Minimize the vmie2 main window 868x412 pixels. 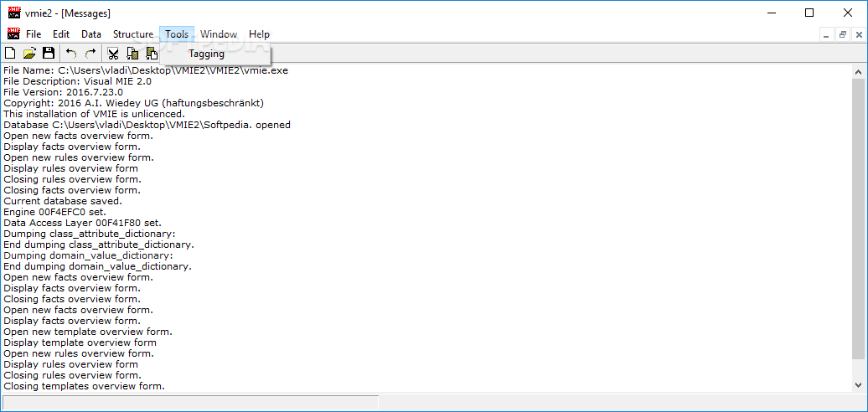click(x=771, y=13)
